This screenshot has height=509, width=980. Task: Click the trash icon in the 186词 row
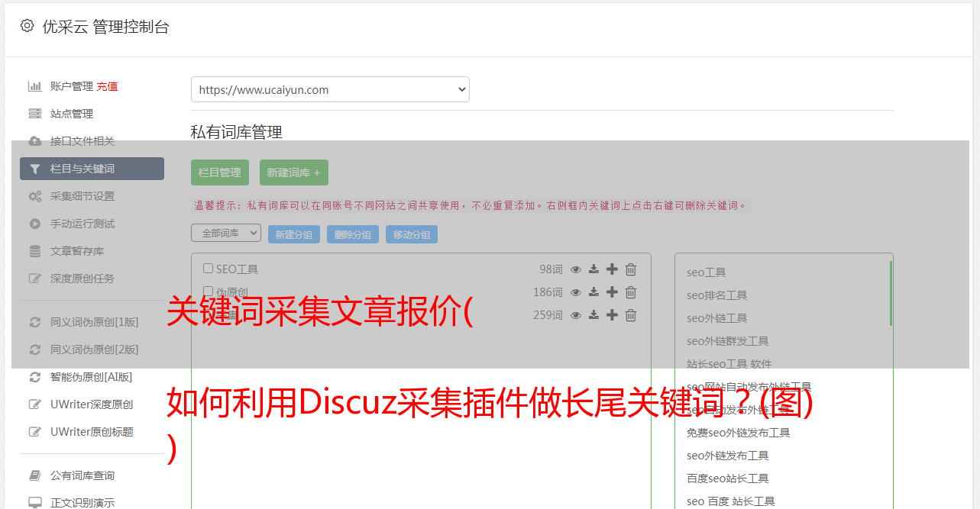point(631,292)
